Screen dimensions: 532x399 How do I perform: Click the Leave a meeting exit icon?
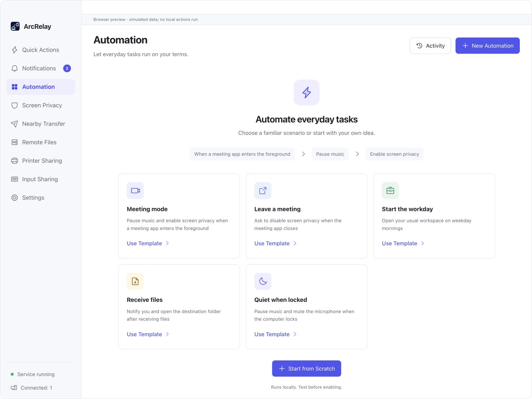pos(263,191)
